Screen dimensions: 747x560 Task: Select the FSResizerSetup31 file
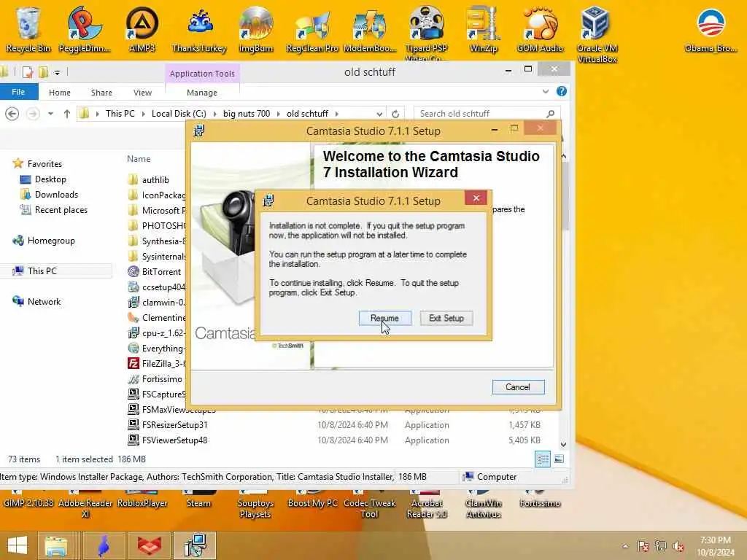174,425
